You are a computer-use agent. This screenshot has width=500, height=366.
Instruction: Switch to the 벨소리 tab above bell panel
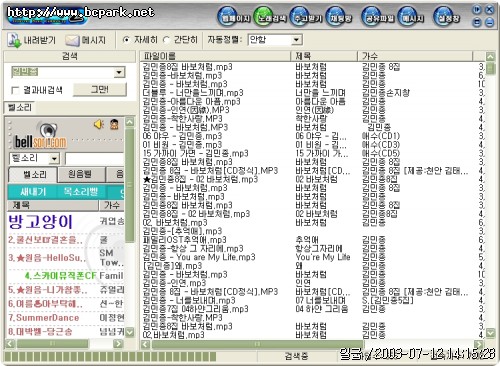click(x=19, y=107)
